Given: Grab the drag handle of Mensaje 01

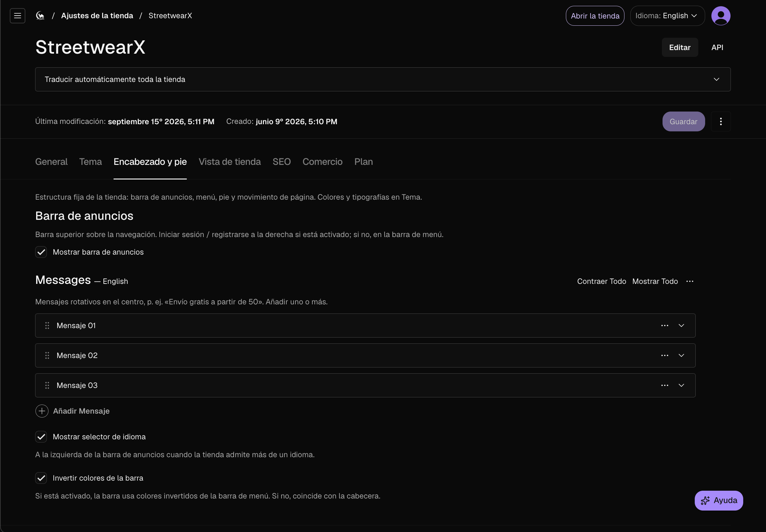Looking at the screenshot, I should pyautogui.click(x=47, y=326).
